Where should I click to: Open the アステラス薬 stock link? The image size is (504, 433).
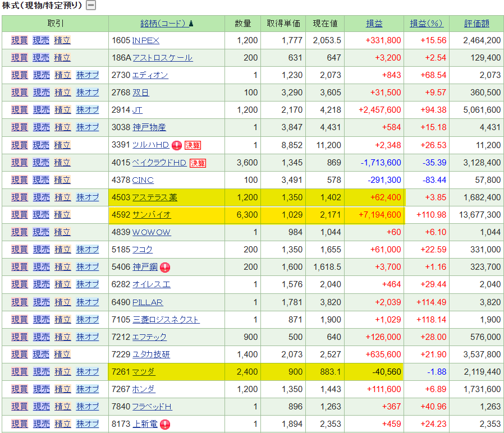tap(154, 197)
